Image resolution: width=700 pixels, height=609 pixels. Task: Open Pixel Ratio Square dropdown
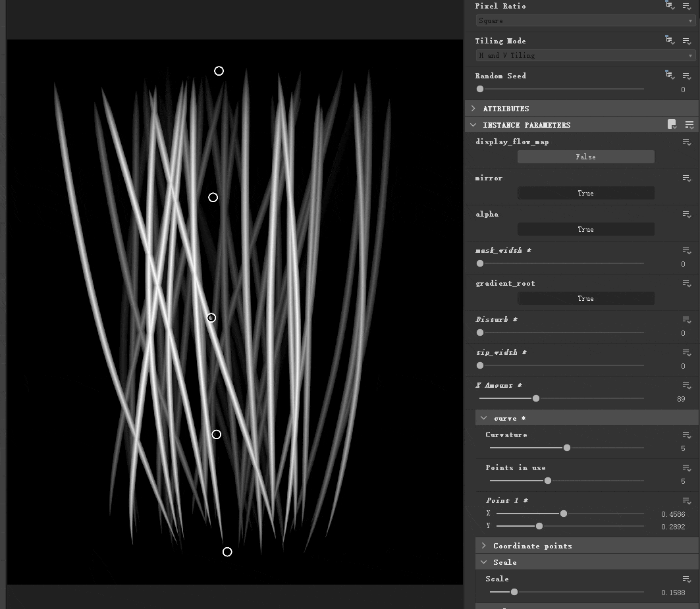(x=585, y=20)
